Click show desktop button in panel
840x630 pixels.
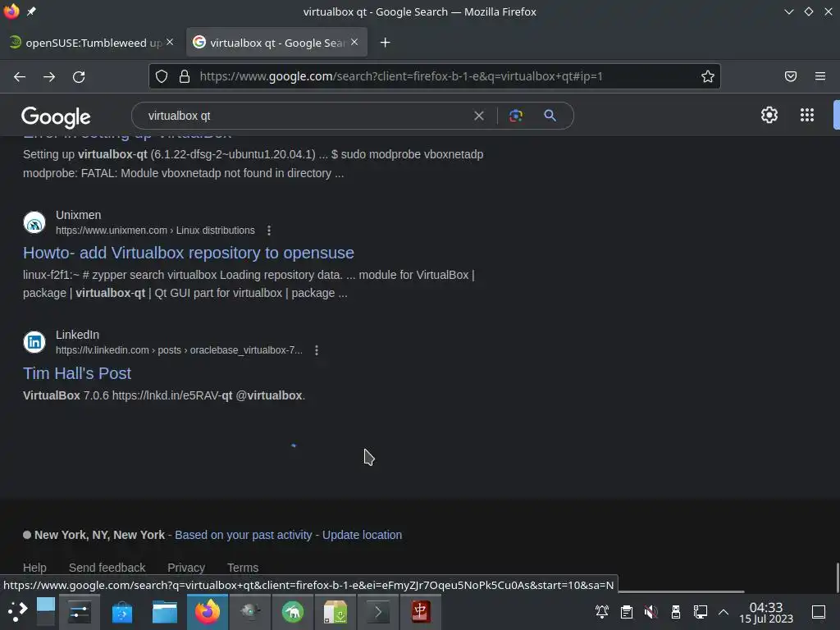coord(819,612)
